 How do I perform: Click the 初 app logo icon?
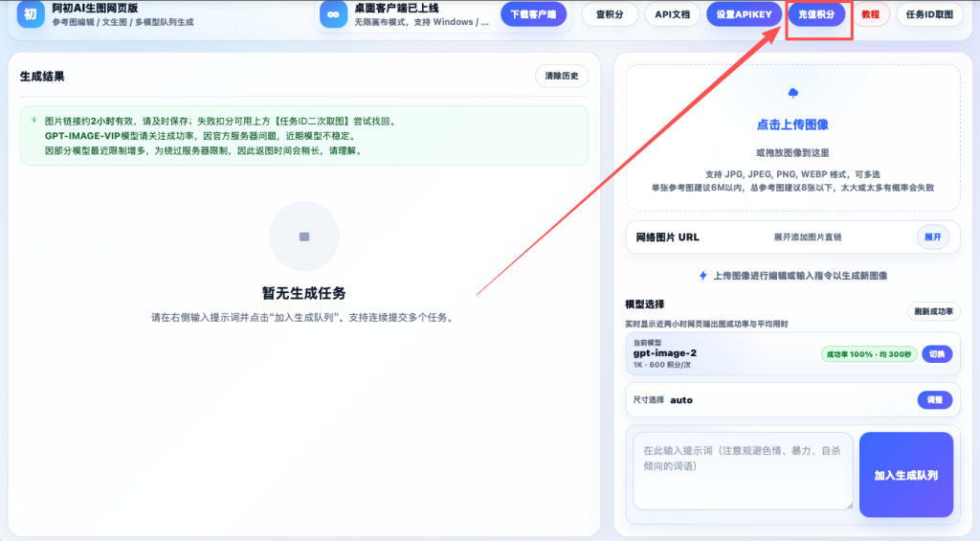(x=31, y=13)
